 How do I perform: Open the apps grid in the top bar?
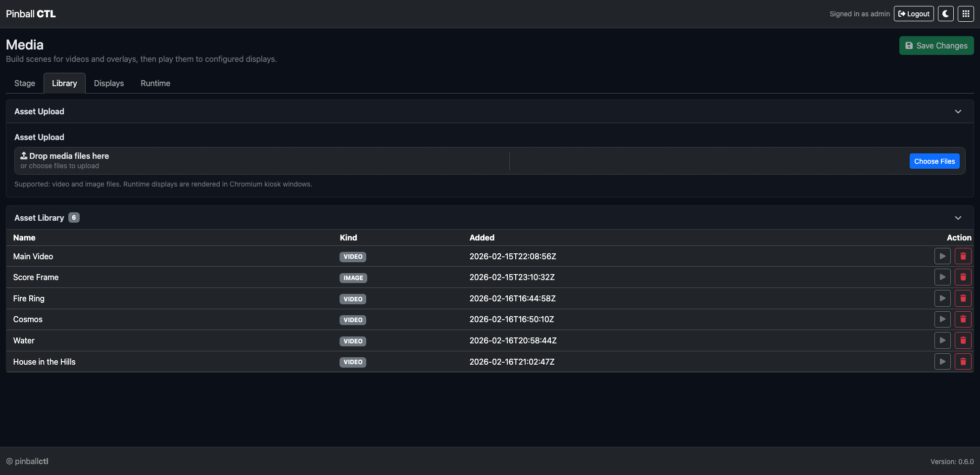965,13
